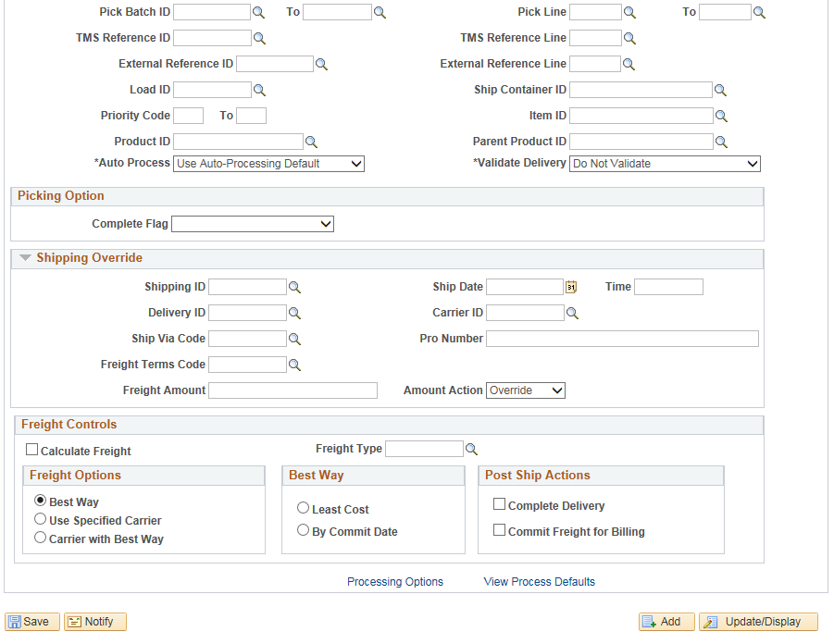834x644 pixels.
Task: Open the Auto Process dropdown
Action: [268, 164]
